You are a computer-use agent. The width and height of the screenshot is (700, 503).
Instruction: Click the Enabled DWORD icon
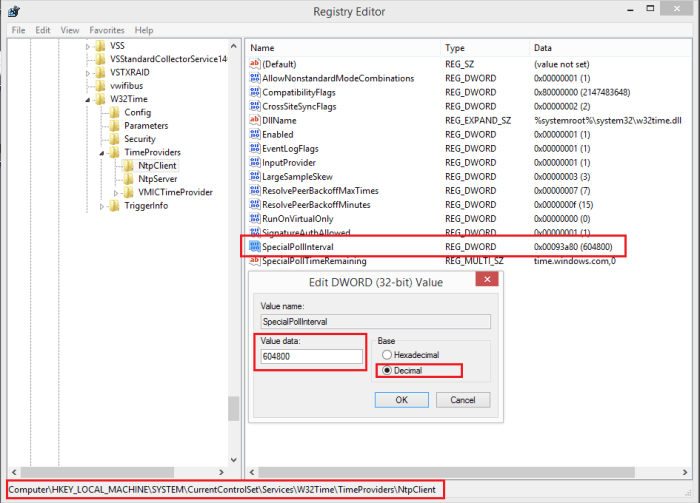254,134
